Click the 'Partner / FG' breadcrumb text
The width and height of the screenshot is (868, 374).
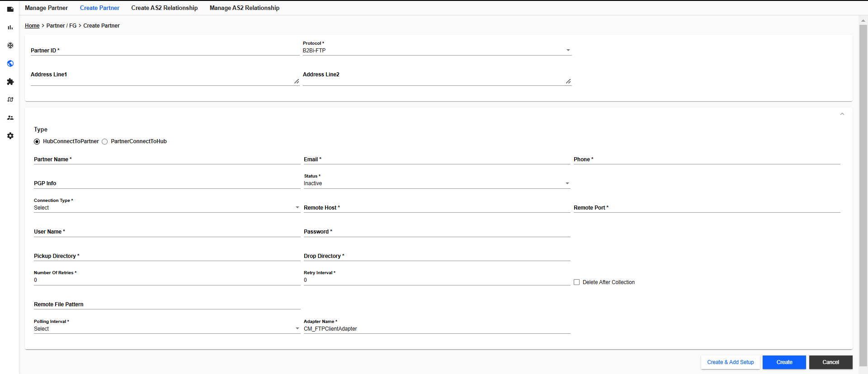[x=61, y=26]
